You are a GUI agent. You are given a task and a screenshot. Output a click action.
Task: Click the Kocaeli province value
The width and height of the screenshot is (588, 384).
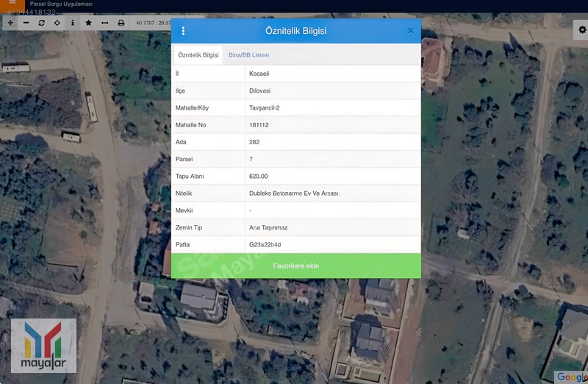point(259,74)
